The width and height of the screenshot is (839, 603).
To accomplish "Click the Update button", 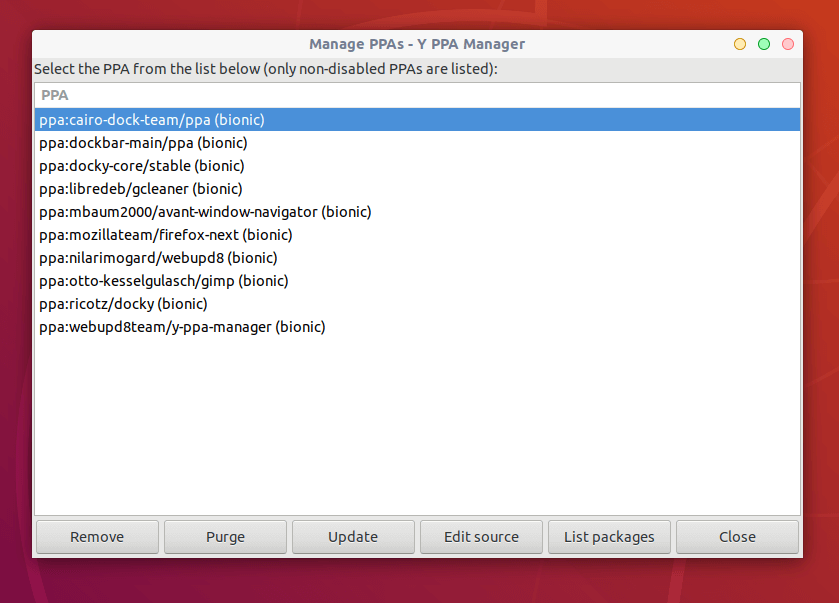I will [x=353, y=537].
